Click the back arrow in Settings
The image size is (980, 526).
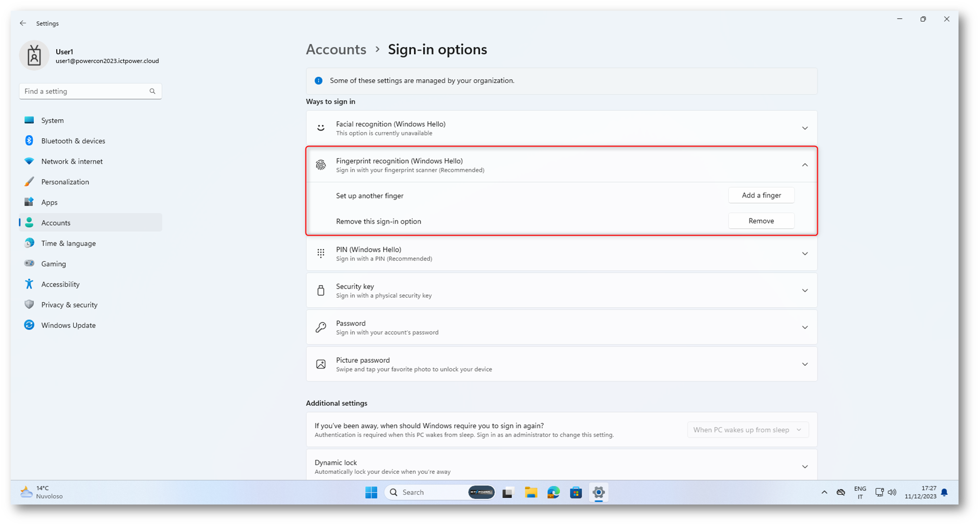click(23, 23)
